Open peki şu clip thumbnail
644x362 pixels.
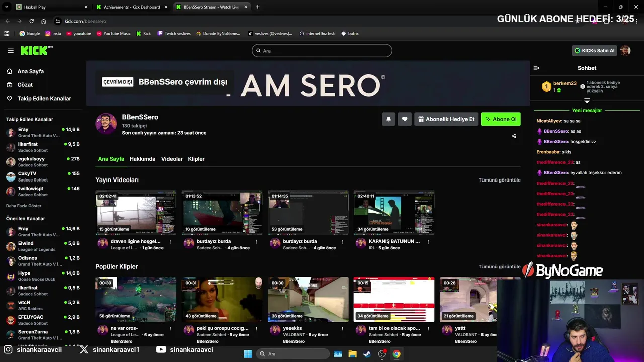tap(222, 300)
